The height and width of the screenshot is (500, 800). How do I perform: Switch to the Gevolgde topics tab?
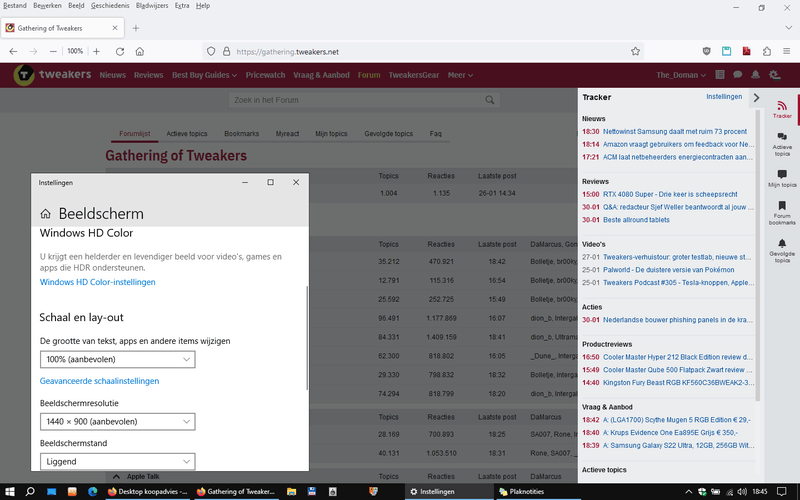(x=388, y=134)
